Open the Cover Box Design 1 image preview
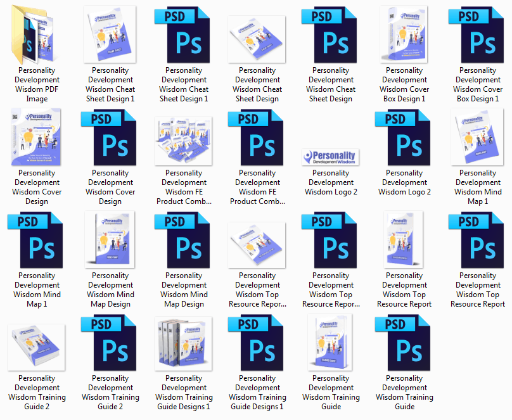The height and width of the screenshot is (420, 512). pyautogui.click(x=404, y=34)
